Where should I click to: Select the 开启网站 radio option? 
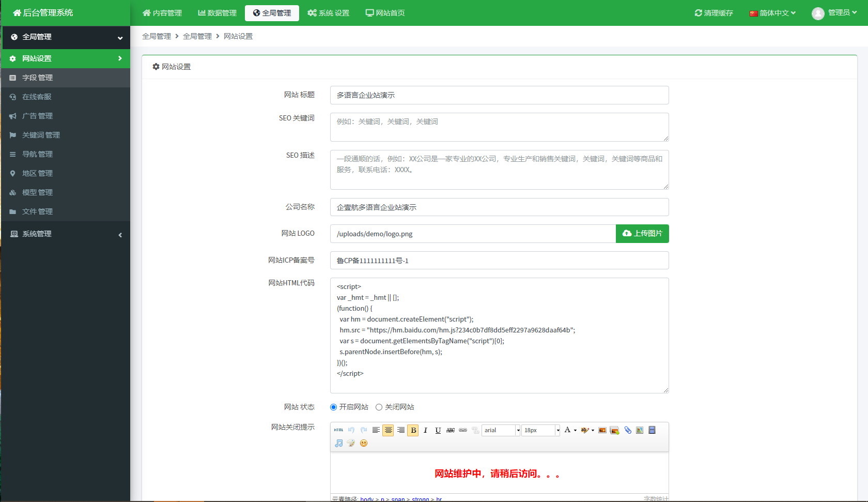click(x=333, y=407)
